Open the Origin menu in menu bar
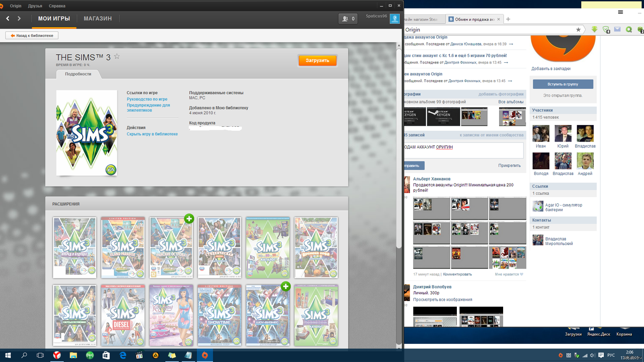The height and width of the screenshot is (362, 644). pyautogui.click(x=16, y=6)
